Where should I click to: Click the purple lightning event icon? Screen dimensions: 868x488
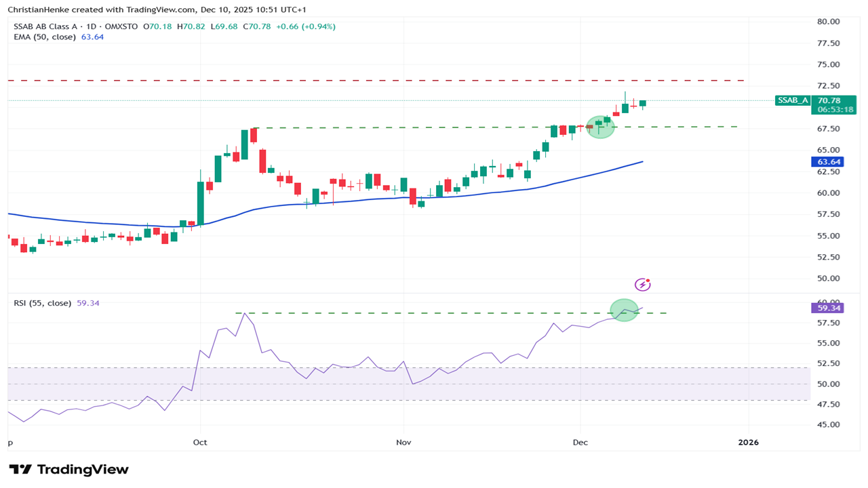pyautogui.click(x=642, y=285)
